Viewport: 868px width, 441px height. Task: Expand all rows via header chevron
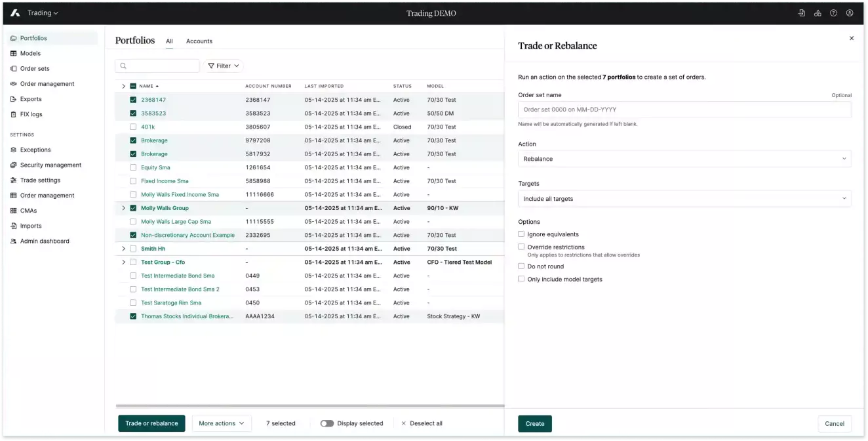(123, 86)
